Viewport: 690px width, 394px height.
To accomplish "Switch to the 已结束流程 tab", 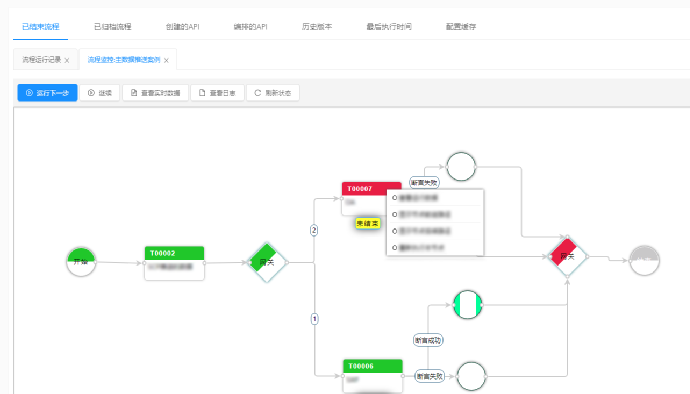I will tap(40, 27).
